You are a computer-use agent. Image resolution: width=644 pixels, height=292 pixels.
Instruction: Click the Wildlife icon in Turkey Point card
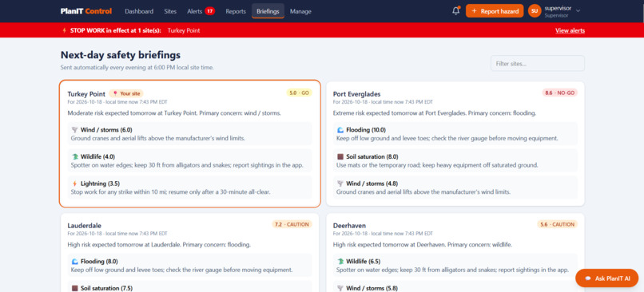point(75,156)
